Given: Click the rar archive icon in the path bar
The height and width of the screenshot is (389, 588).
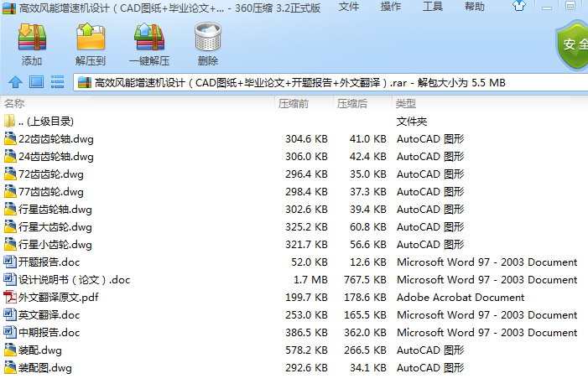Looking at the screenshot, I should [x=85, y=83].
